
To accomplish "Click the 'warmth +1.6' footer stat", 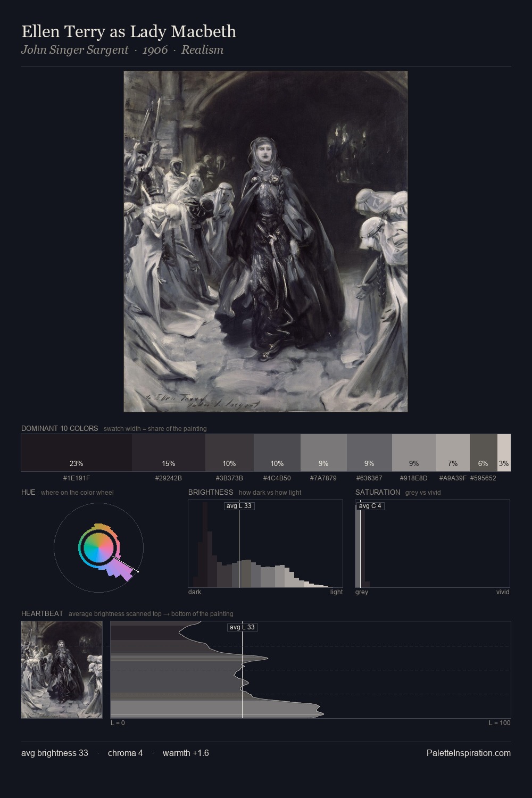I will 186,753.
